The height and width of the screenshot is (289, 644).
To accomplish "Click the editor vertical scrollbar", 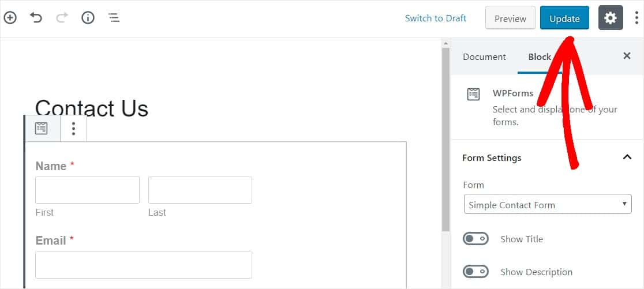I will tap(445, 138).
